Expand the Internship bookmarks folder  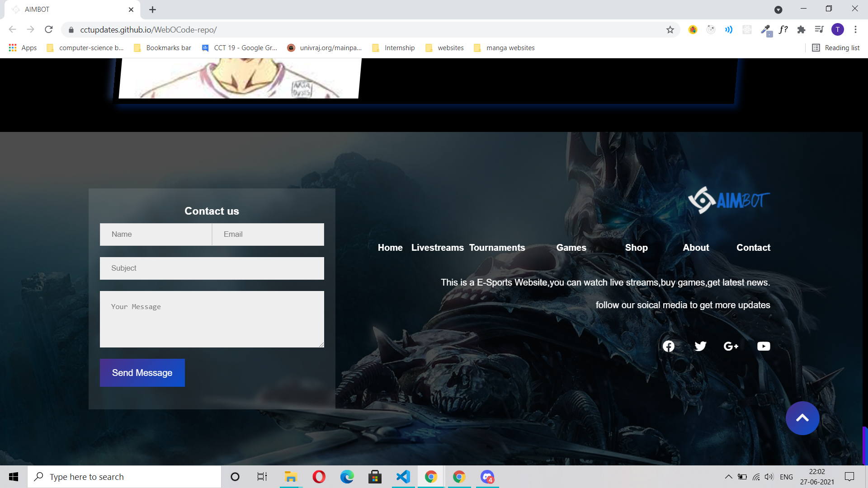pyautogui.click(x=393, y=48)
